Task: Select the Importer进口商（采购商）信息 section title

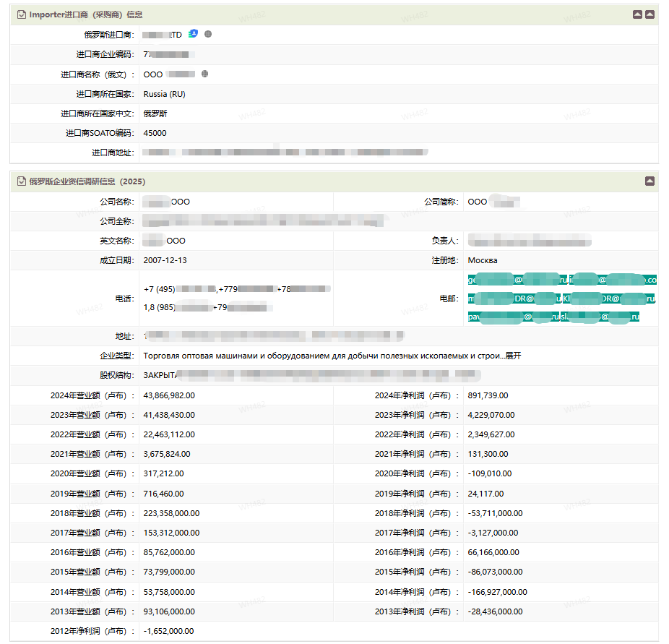Action: (x=85, y=14)
